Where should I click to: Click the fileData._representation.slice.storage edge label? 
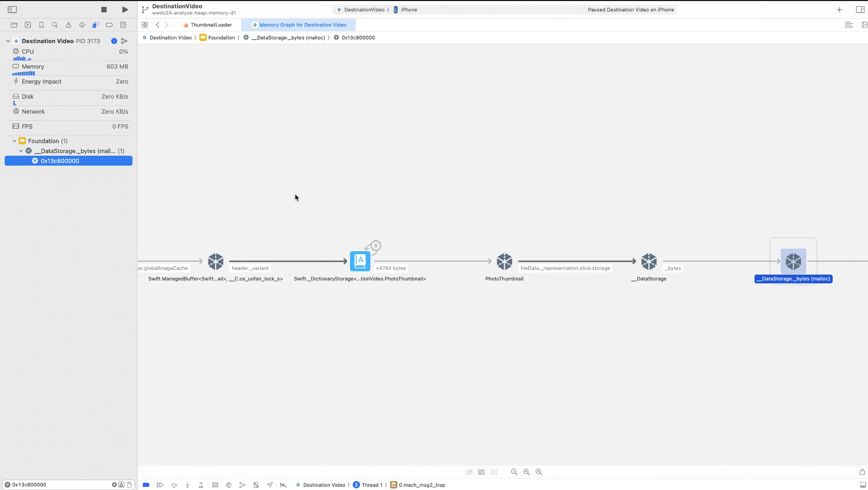(x=565, y=268)
